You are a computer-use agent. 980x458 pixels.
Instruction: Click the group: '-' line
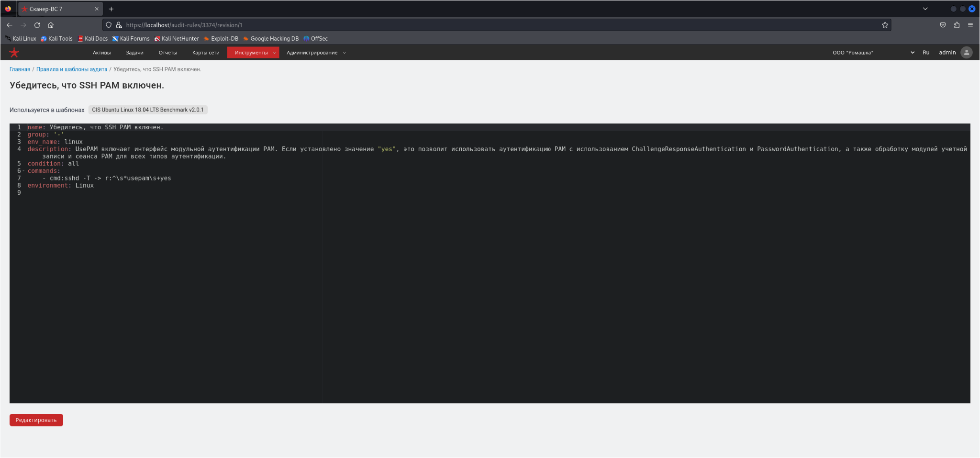point(45,134)
